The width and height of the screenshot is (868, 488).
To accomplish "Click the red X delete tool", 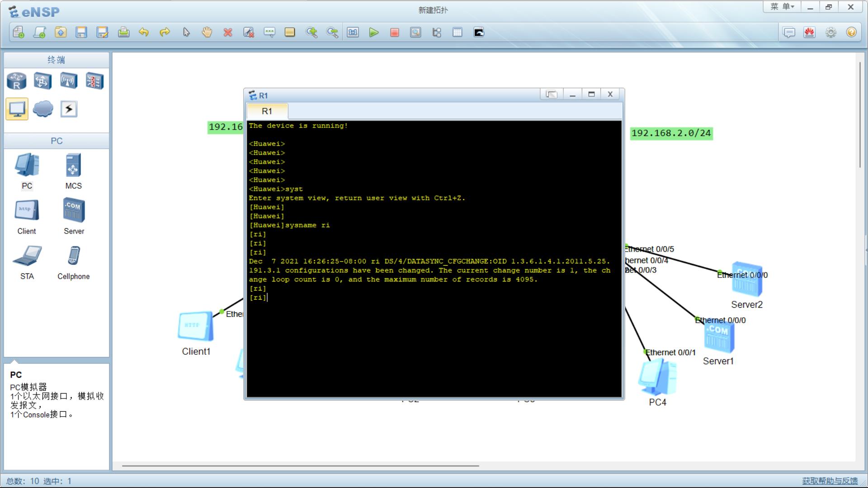I will point(228,32).
